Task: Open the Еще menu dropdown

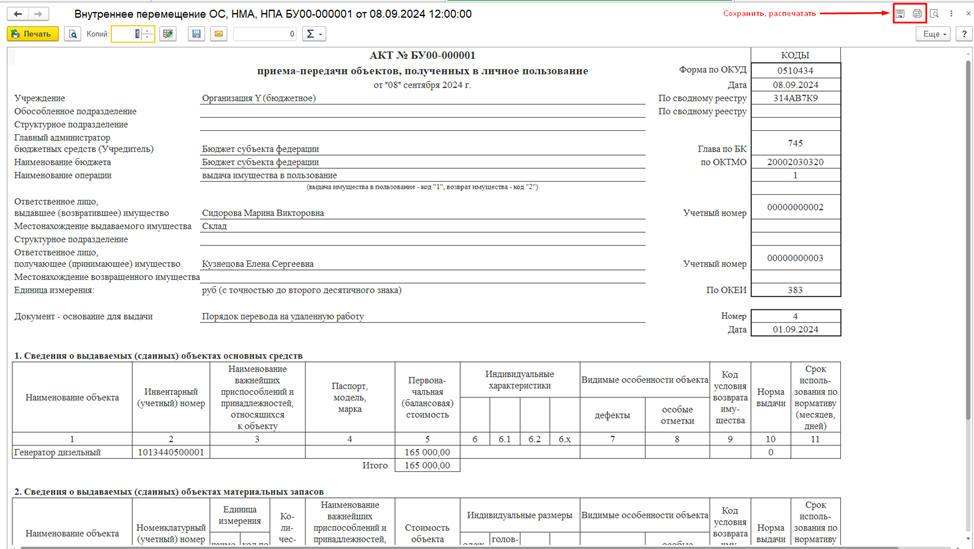Action: pos(934,34)
